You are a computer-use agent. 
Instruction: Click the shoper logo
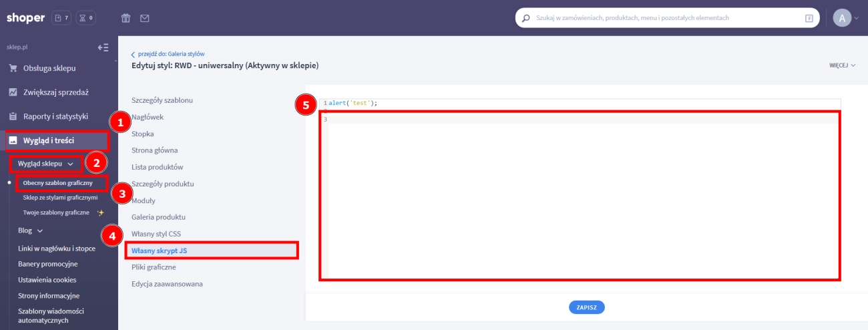tap(25, 18)
